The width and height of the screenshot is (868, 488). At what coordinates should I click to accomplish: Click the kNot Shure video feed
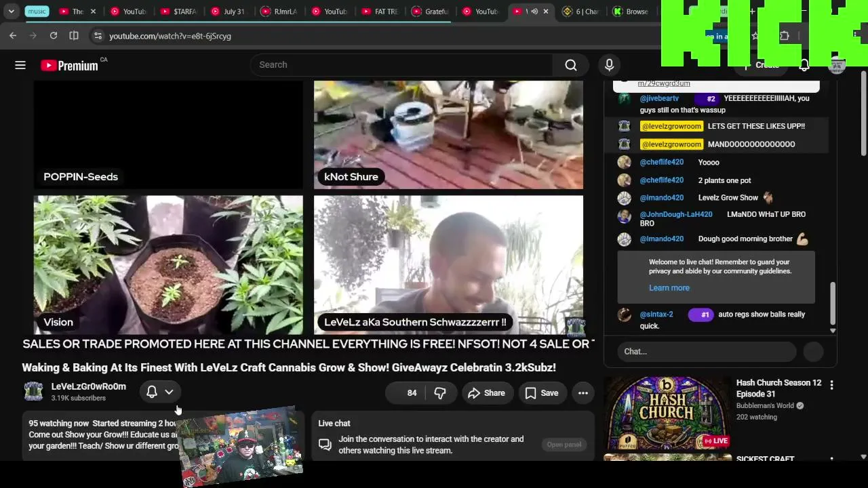[448, 135]
